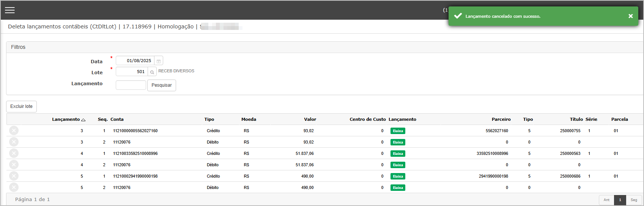The image size is (644, 206).
Task: Cancel lançamento 5 seq 2 row icon
Action: pos(14,187)
